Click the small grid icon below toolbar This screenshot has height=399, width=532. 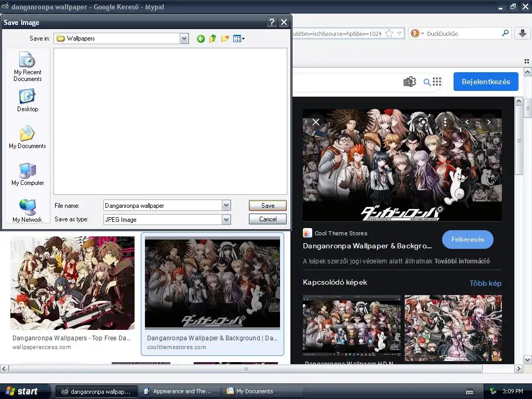coord(527,61)
